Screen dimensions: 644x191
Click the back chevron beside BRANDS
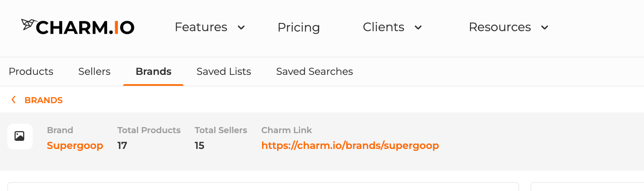[x=14, y=100]
